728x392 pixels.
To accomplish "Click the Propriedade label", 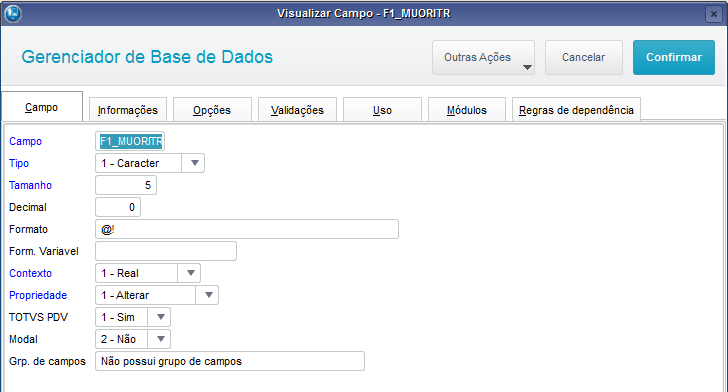I will click(38, 295).
